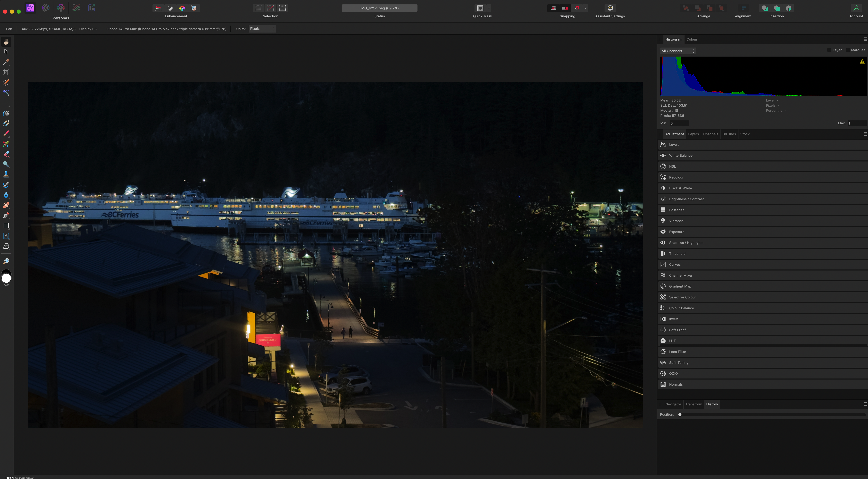Add a Curves adjustment
Image resolution: width=868 pixels, height=479 pixels.
point(762,265)
